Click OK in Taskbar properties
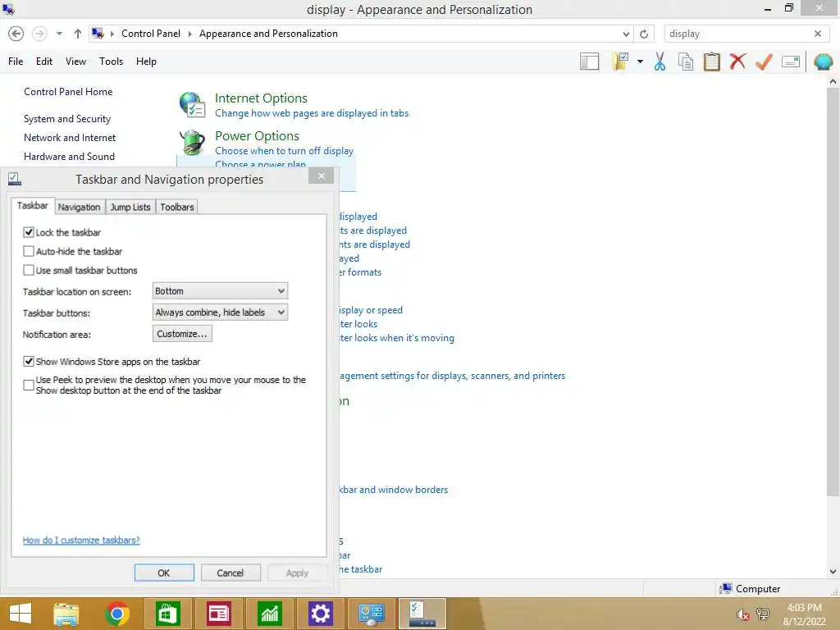 click(x=164, y=573)
